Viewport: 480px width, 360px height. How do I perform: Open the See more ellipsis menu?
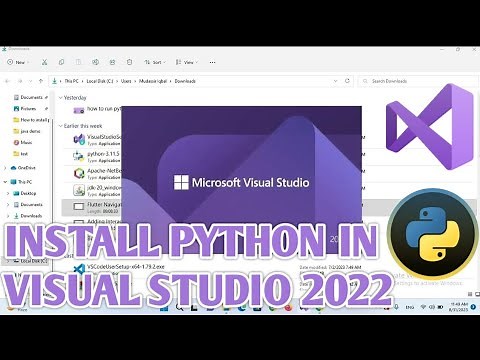212,62
